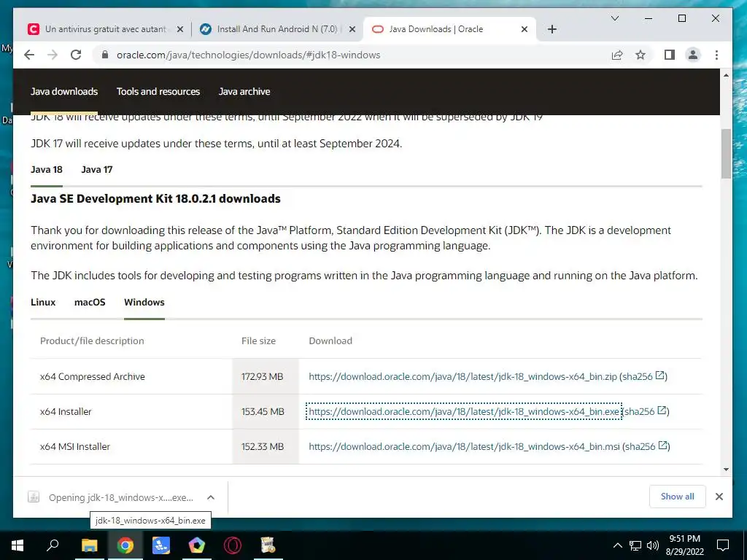747x560 pixels.
Task: Open 'Tools and resources' nav item
Action: (158, 91)
